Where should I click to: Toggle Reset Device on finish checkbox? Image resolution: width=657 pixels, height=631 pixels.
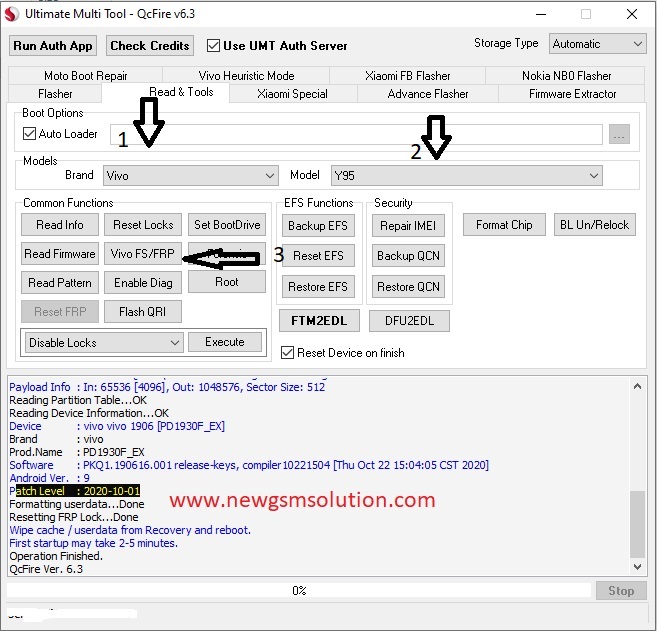coord(287,352)
